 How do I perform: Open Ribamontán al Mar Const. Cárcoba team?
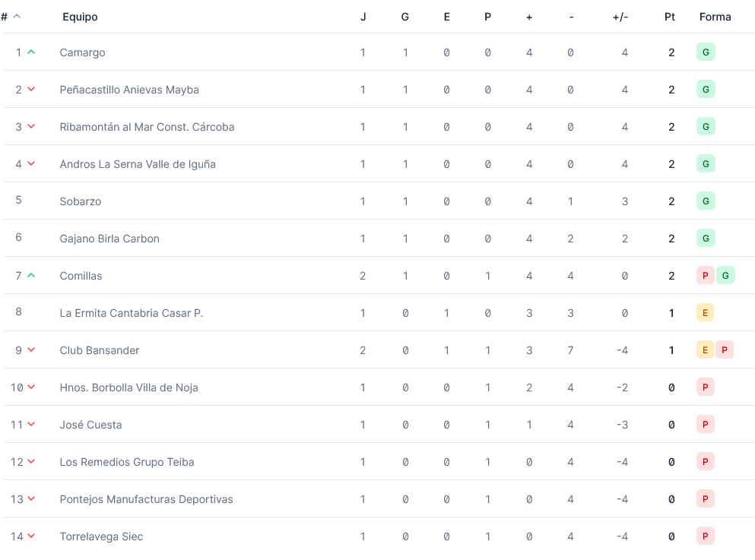147,127
